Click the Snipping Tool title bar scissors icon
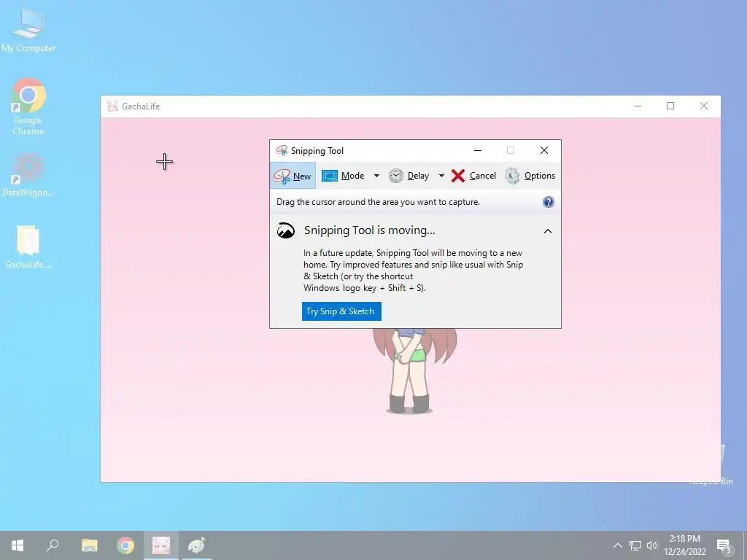Image resolution: width=747 pixels, height=560 pixels. [282, 150]
